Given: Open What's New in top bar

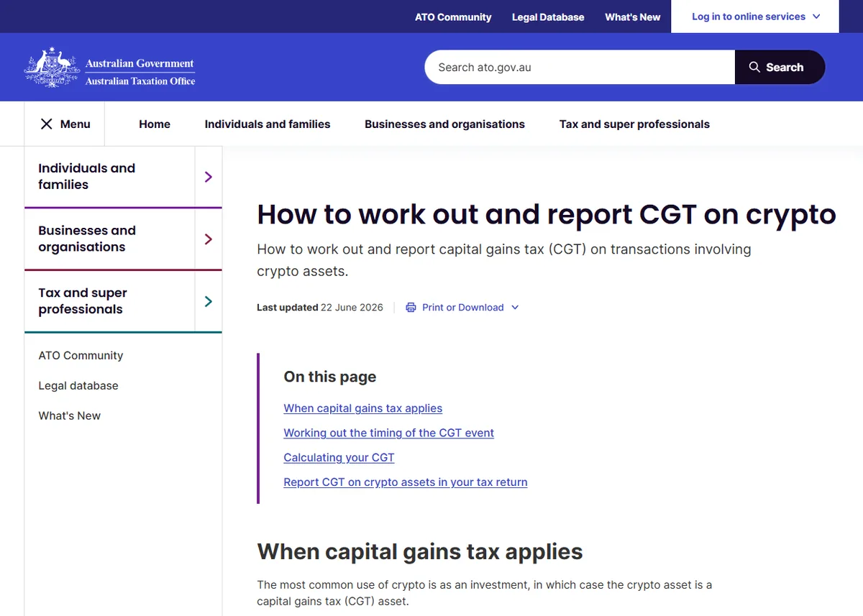Looking at the screenshot, I should pos(633,17).
